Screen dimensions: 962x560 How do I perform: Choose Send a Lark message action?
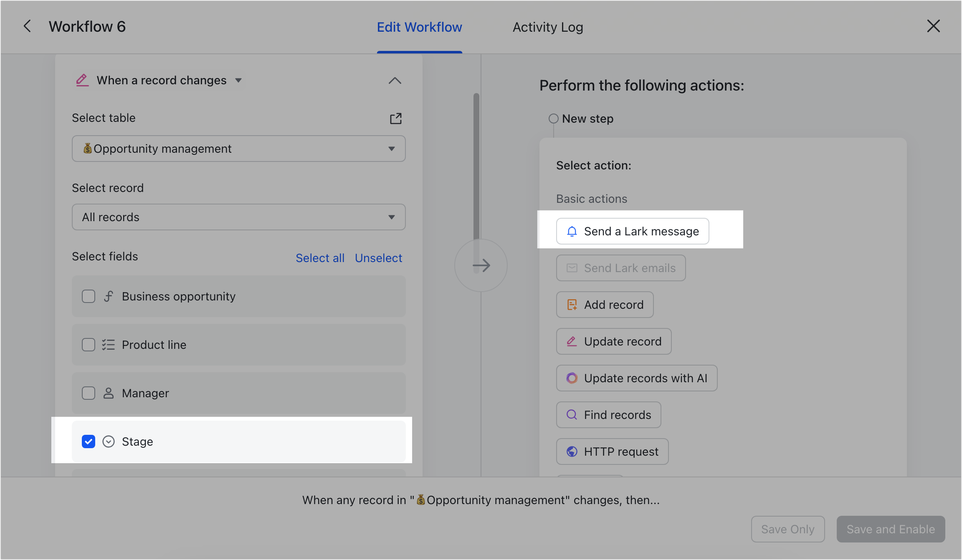(633, 231)
